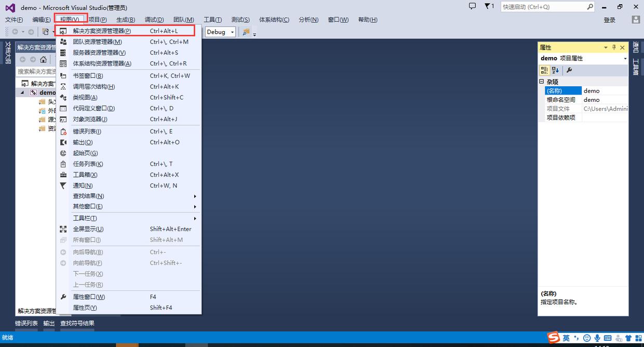644x347 pixels.
Task: Click the 登录 sign-in link
Action: (x=609, y=20)
